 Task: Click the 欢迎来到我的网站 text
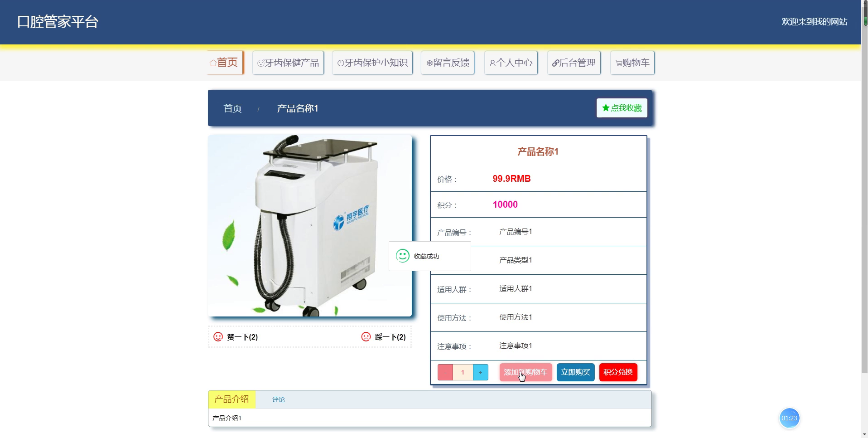(x=814, y=22)
